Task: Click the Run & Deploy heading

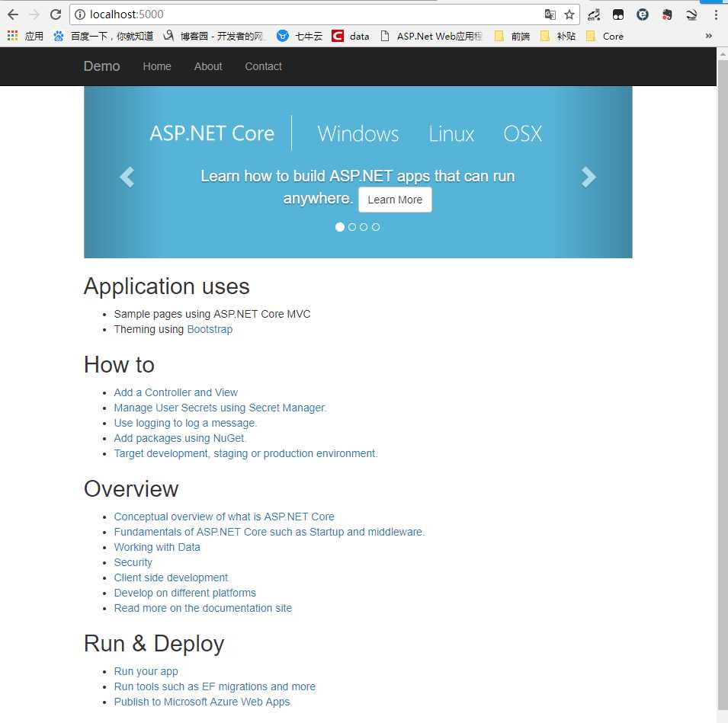Action: click(x=154, y=644)
